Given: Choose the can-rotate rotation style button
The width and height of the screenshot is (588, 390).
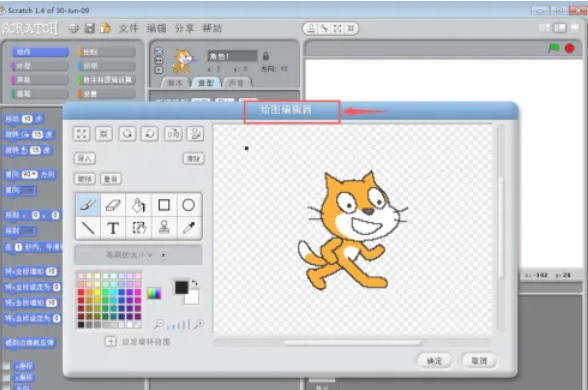Looking at the screenshot, I should coord(159,51).
